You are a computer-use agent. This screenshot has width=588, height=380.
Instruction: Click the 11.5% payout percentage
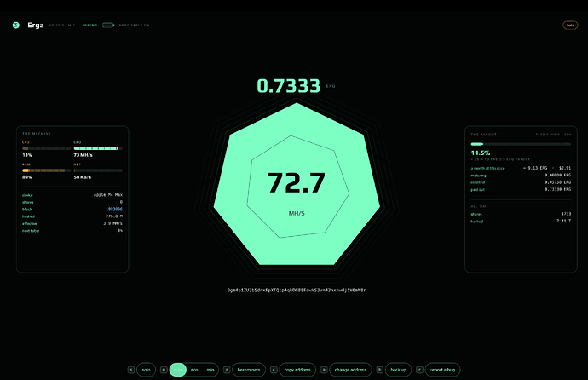click(481, 153)
